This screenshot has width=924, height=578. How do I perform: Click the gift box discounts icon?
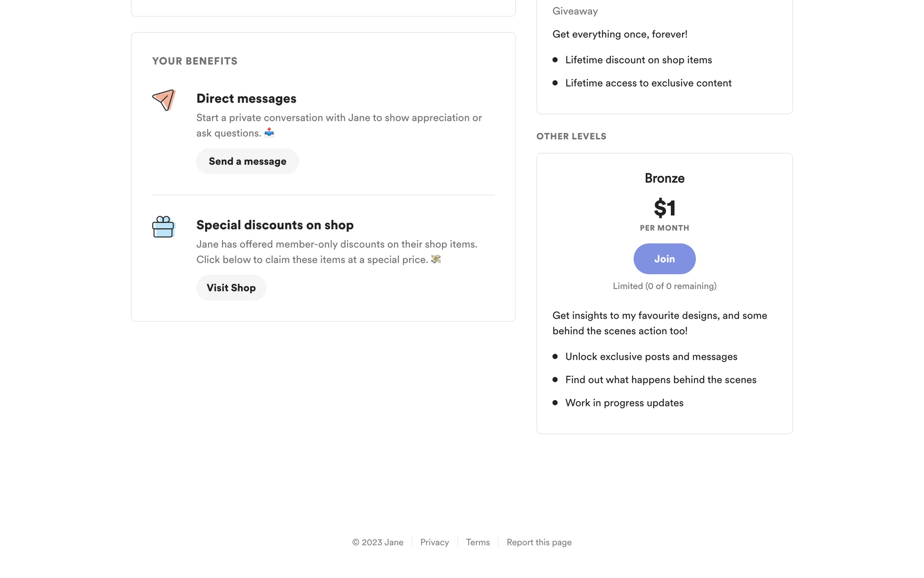point(163,227)
